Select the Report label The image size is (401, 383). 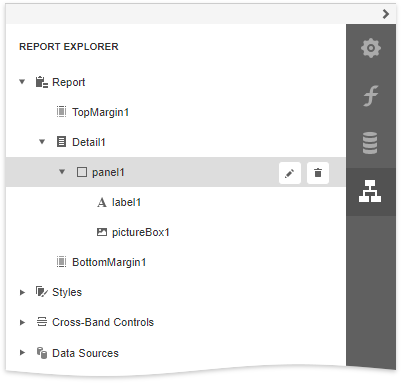click(69, 82)
